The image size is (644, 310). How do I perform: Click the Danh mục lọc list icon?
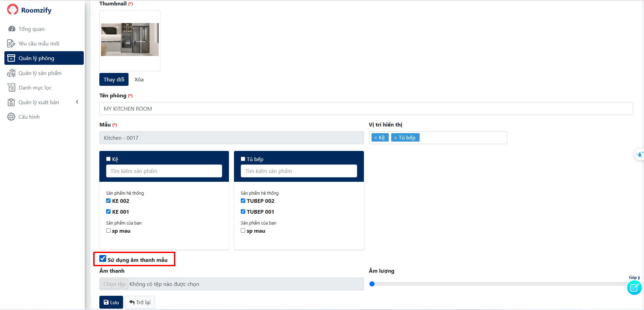click(x=11, y=88)
